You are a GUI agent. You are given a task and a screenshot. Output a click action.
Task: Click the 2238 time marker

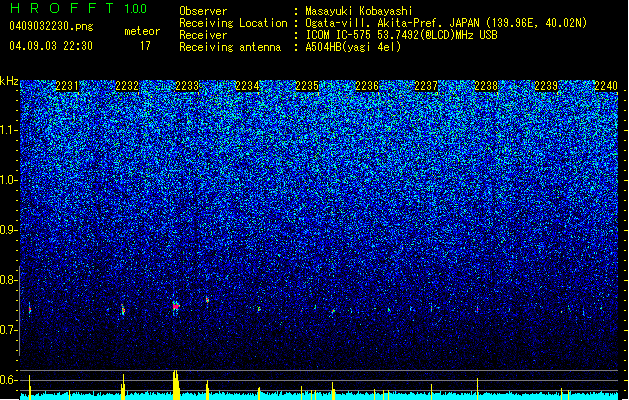click(486, 86)
